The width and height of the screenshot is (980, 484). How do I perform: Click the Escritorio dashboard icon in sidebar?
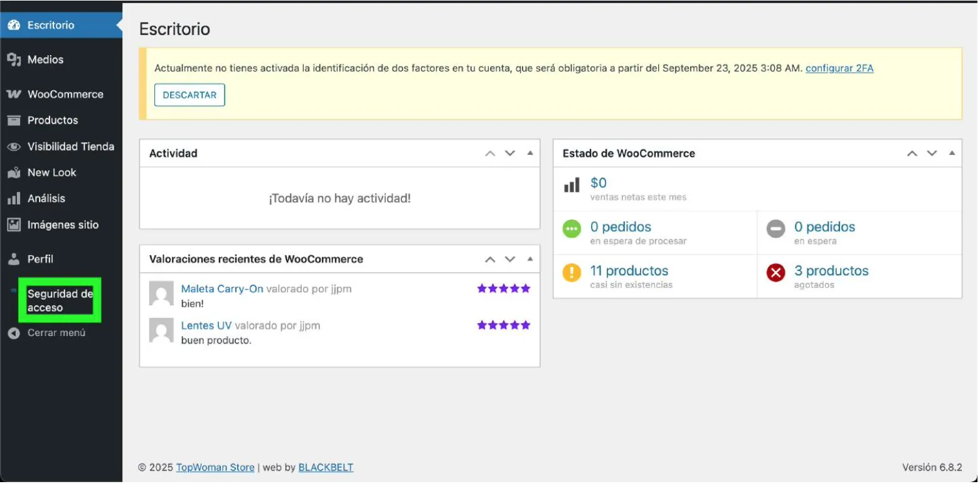pos(14,25)
